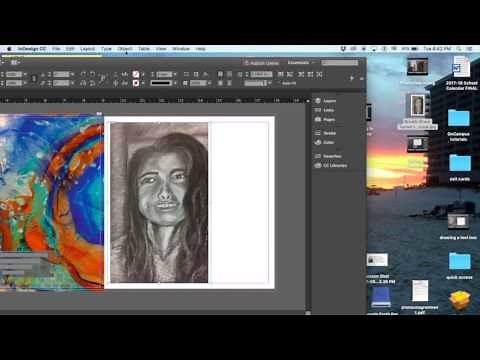Screen dimensions: 480x360
Task: Open the Essentials workspace dropdown
Action: (x=301, y=63)
